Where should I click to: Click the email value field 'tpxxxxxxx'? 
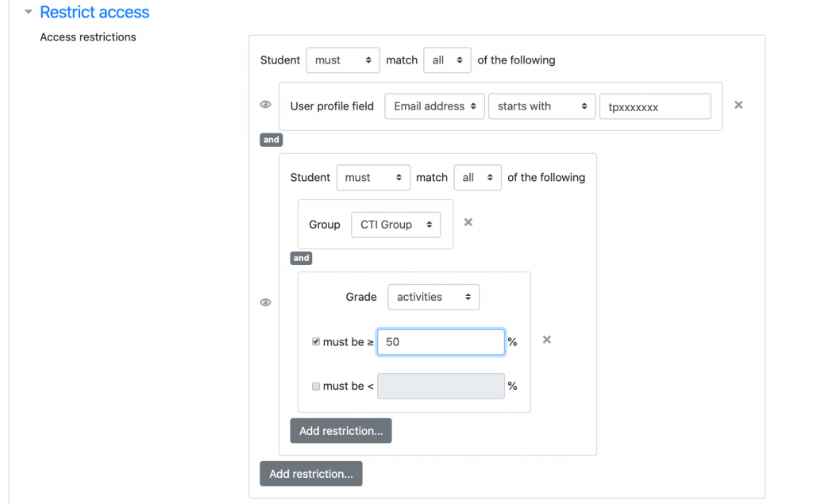pos(654,106)
